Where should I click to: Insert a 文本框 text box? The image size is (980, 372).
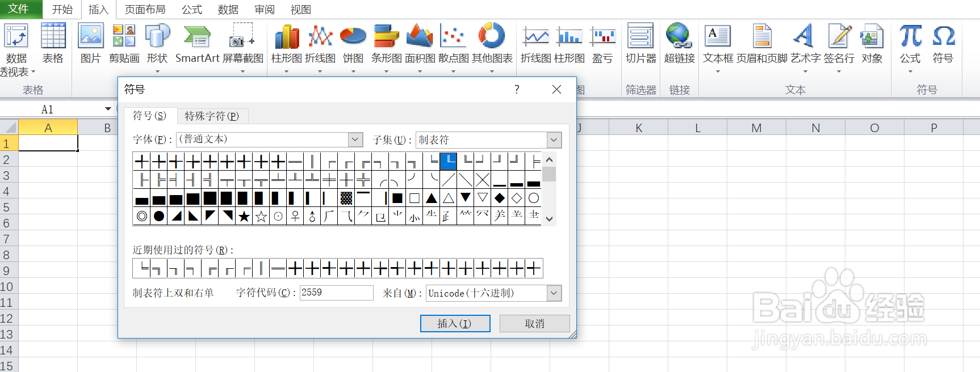pyautogui.click(x=718, y=48)
